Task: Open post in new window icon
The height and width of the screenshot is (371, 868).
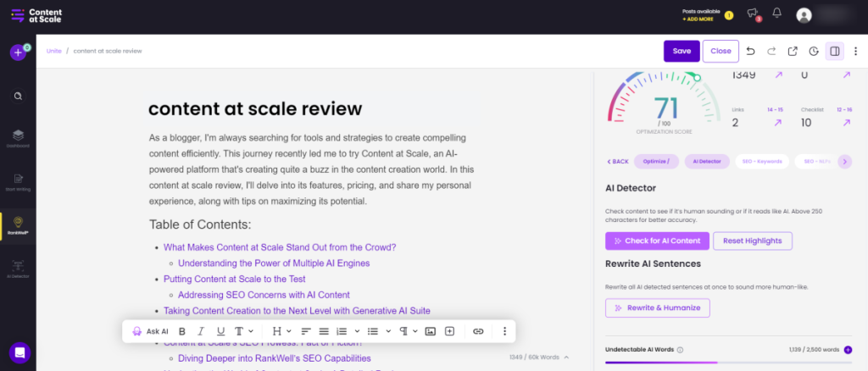Action: pos(793,52)
